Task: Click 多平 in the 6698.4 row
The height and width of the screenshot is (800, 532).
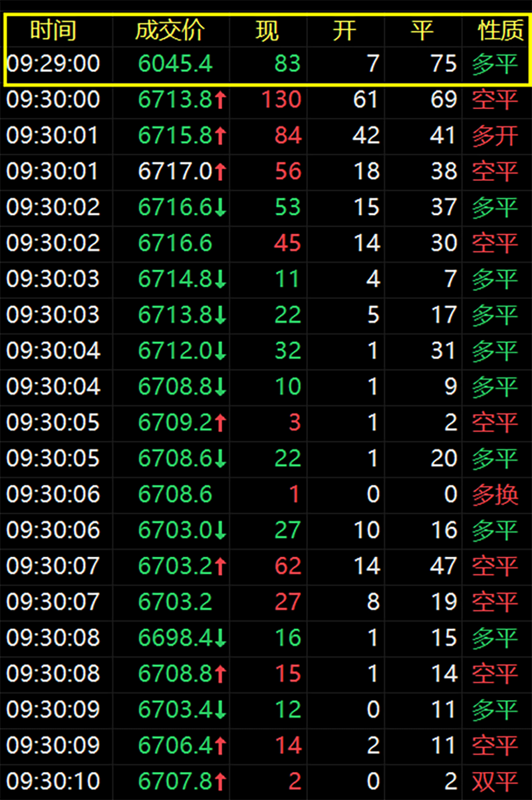Action: [x=495, y=638]
